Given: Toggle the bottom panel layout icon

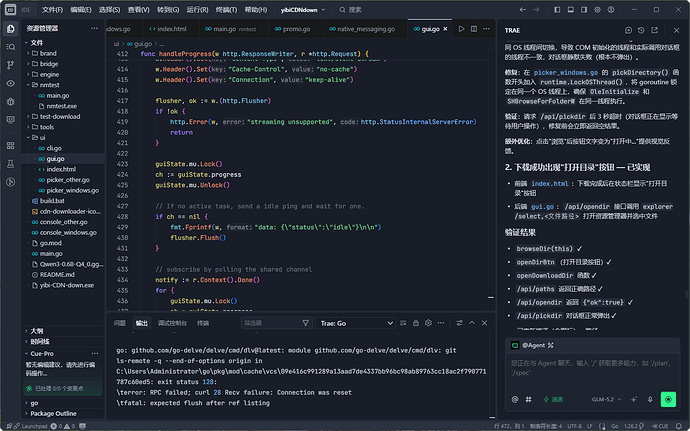Looking at the screenshot, I should 570,10.
